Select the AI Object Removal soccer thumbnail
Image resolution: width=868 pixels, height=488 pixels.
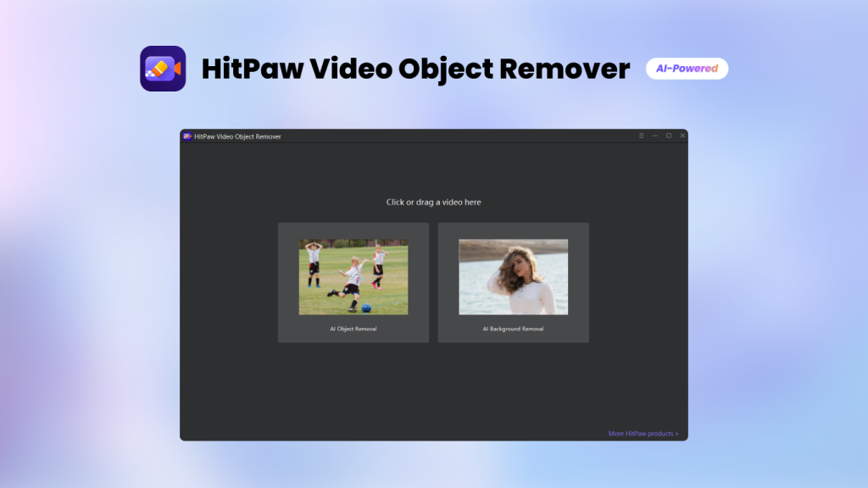pyautogui.click(x=353, y=277)
